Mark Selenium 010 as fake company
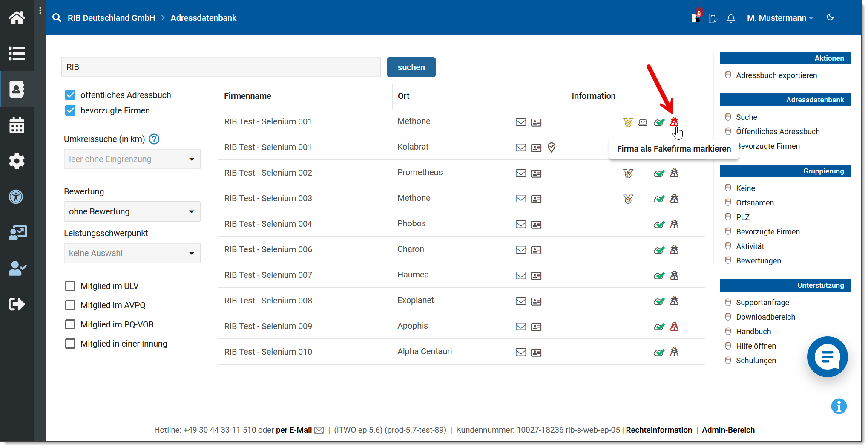 [674, 352]
